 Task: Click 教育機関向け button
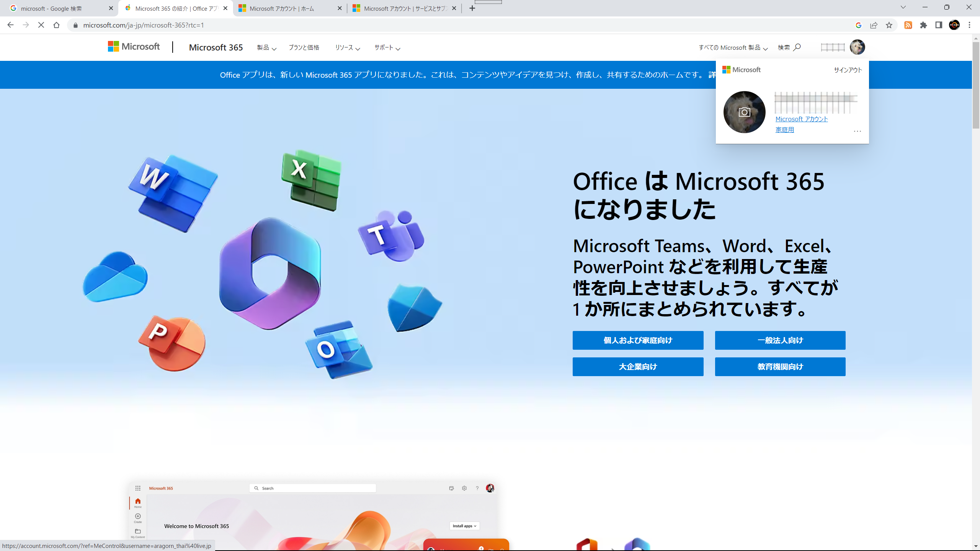pos(780,367)
